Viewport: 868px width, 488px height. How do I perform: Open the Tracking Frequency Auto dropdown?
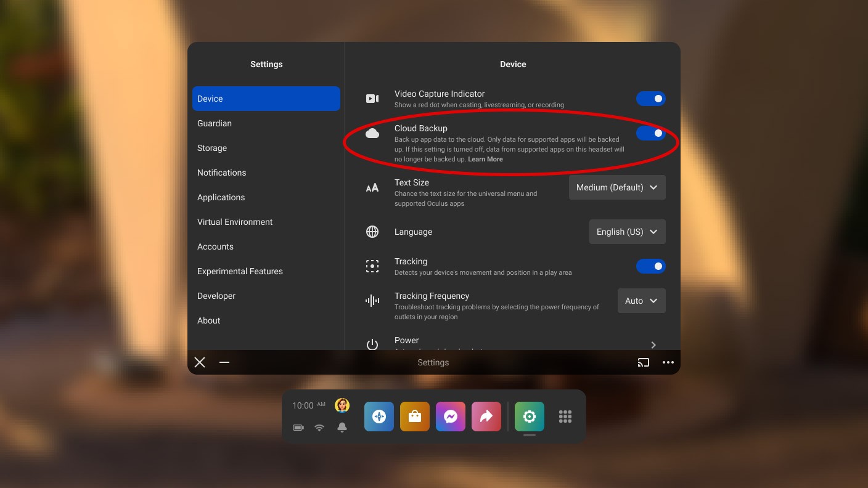click(x=641, y=301)
